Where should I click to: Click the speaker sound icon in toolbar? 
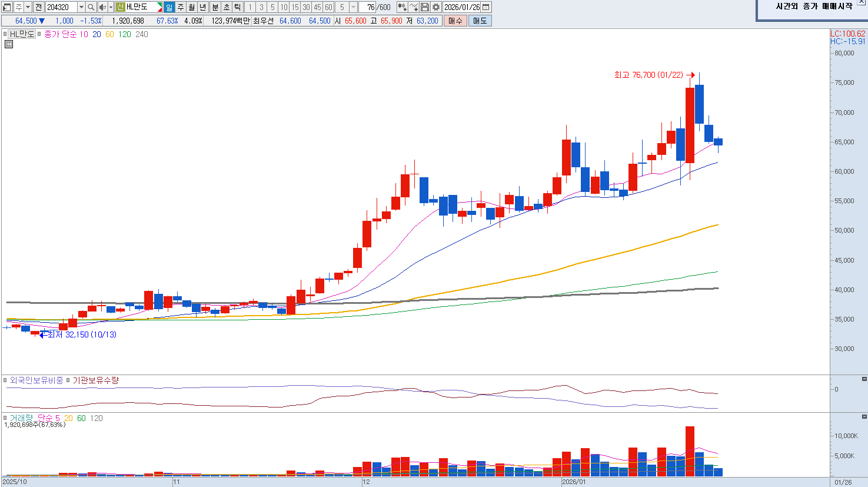(102, 7)
